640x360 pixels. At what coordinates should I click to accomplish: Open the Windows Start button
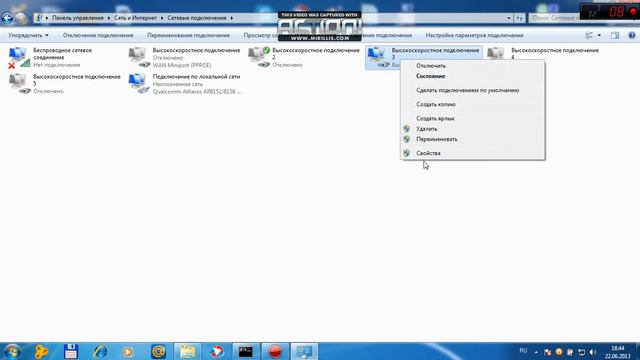(12, 351)
